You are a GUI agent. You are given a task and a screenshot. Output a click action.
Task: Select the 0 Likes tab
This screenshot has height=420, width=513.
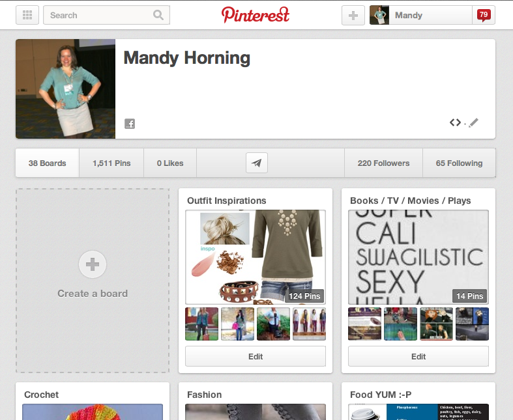click(170, 163)
